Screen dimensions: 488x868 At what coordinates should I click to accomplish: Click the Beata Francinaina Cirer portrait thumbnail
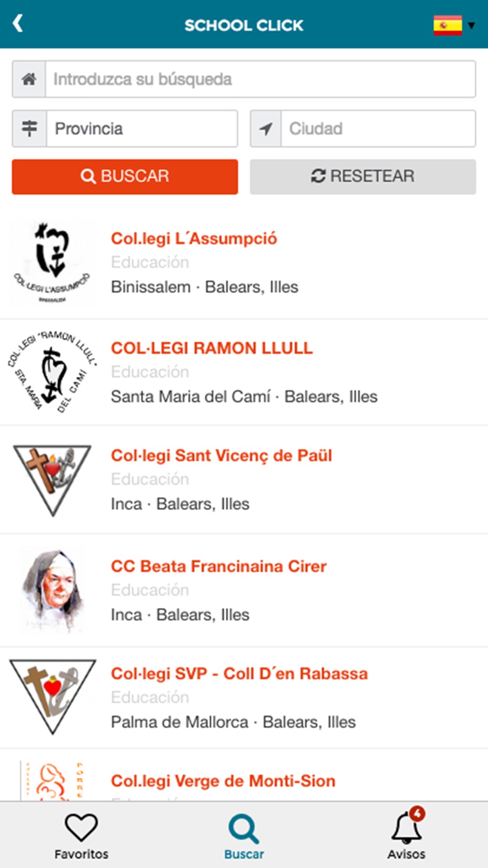point(52,590)
